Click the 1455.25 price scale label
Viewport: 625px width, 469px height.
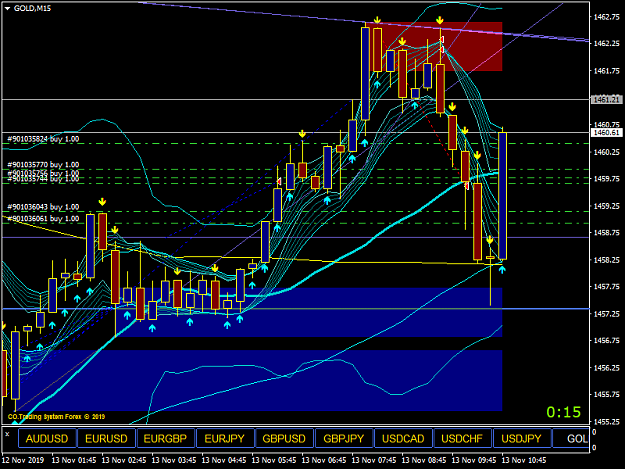point(607,422)
